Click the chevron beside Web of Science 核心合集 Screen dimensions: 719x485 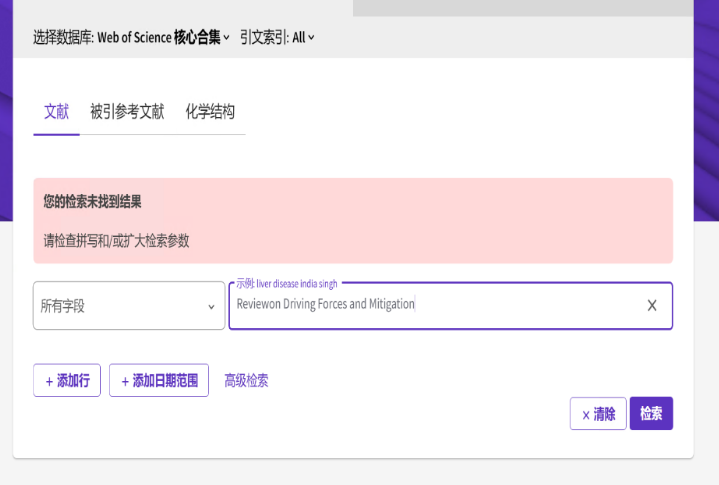coord(226,38)
